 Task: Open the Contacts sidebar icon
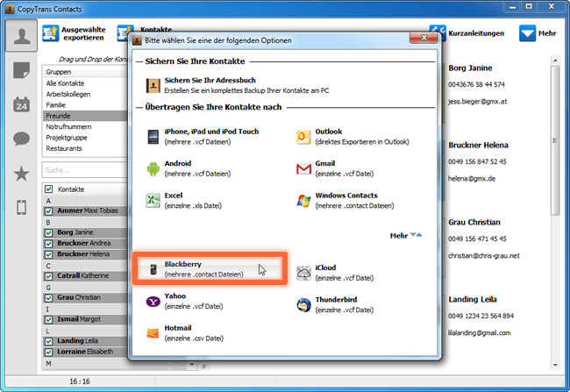pyautogui.click(x=21, y=36)
